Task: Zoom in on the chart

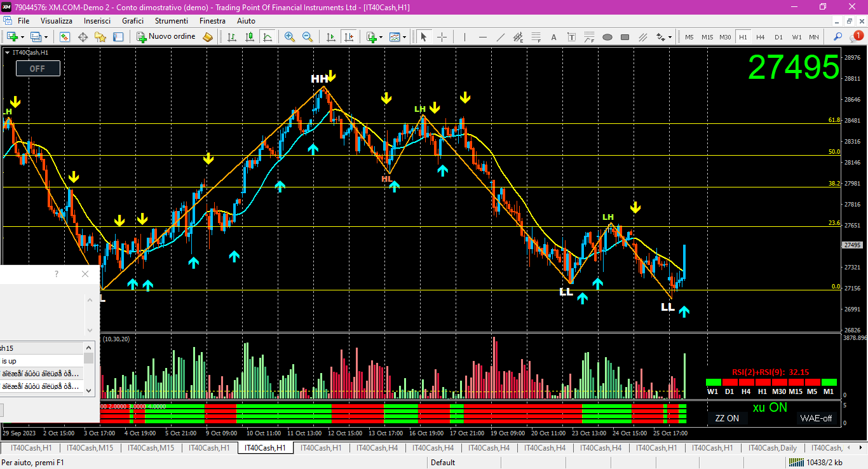Action: pos(290,37)
